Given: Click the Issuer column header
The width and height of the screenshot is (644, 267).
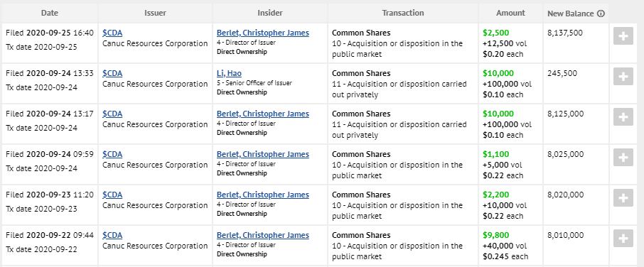Looking at the screenshot, I should click(155, 13).
